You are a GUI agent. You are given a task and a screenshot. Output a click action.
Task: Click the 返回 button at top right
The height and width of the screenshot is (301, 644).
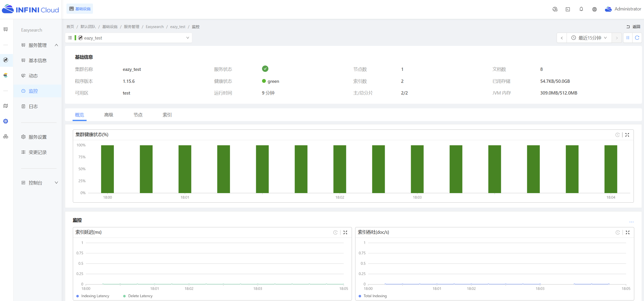(634, 27)
